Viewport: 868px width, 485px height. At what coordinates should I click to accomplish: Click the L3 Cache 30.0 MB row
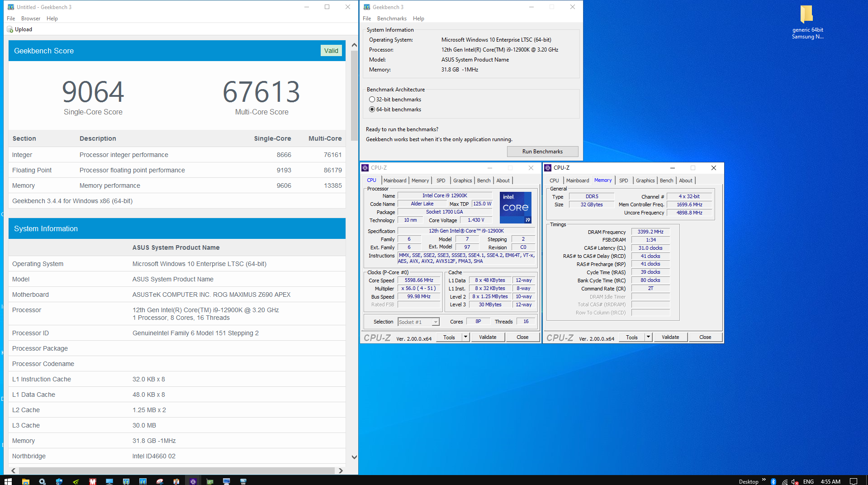tap(177, 425)
